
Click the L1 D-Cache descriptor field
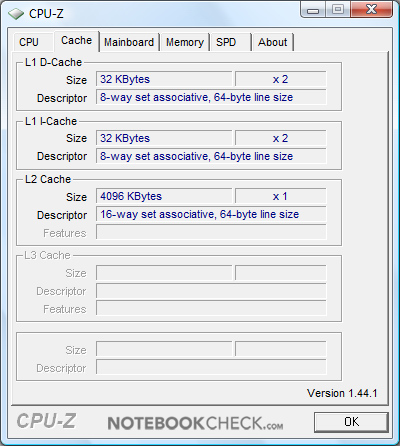(x=211, y=97)
